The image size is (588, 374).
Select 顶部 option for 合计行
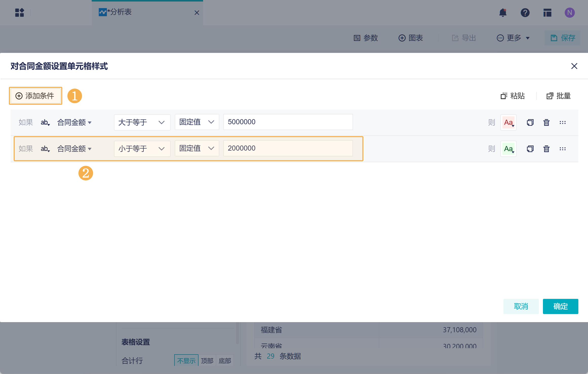(207, 361)
